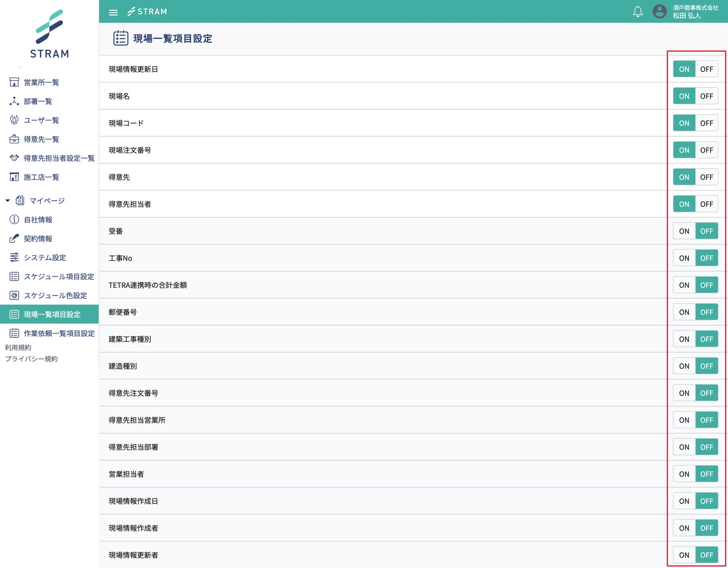Turn OFF the 得意先担当者 column
728x568 pixels.
click(706, 204)
